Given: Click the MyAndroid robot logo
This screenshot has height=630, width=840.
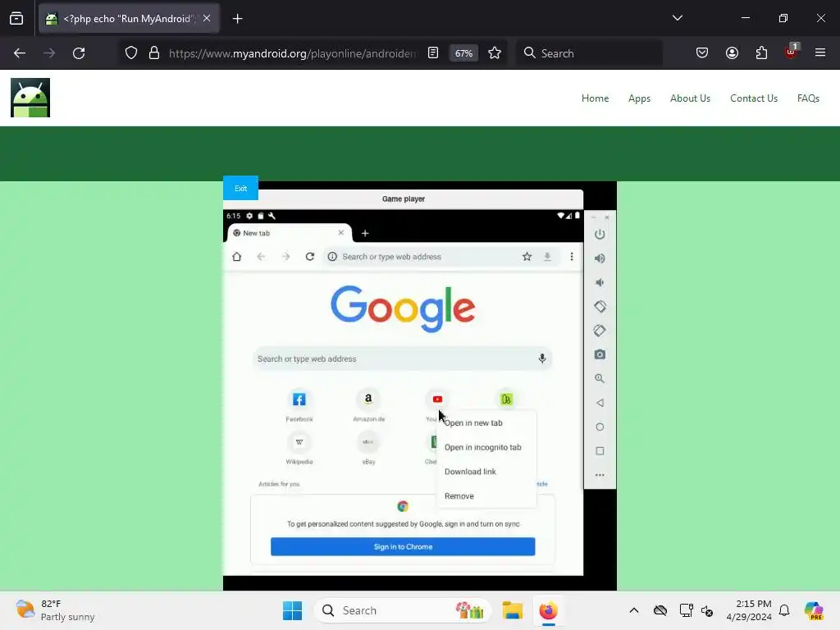Looking at the screenshot, I should [30, 98].
